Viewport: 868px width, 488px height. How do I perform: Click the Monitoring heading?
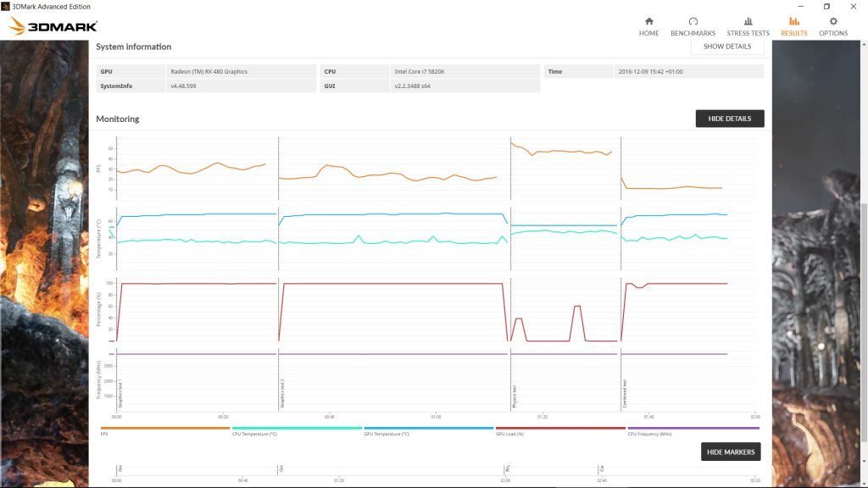tap(117, 119)
